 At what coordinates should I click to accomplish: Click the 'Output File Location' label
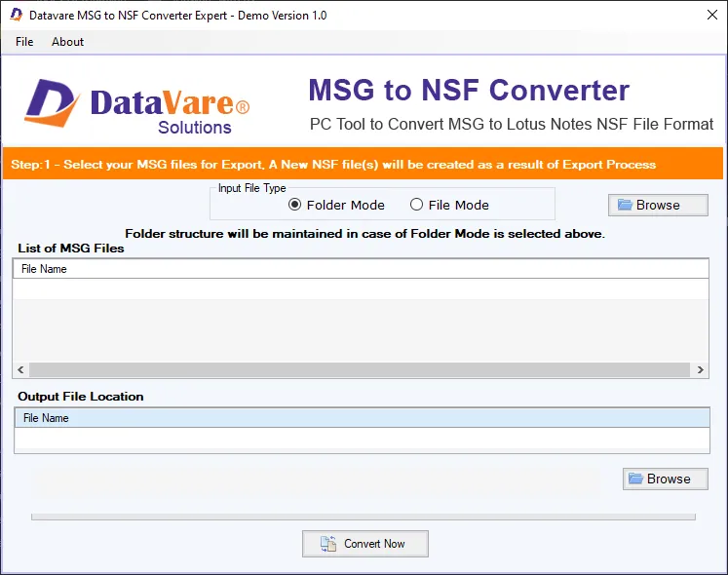pyautogui.click(x=80, y=397)
